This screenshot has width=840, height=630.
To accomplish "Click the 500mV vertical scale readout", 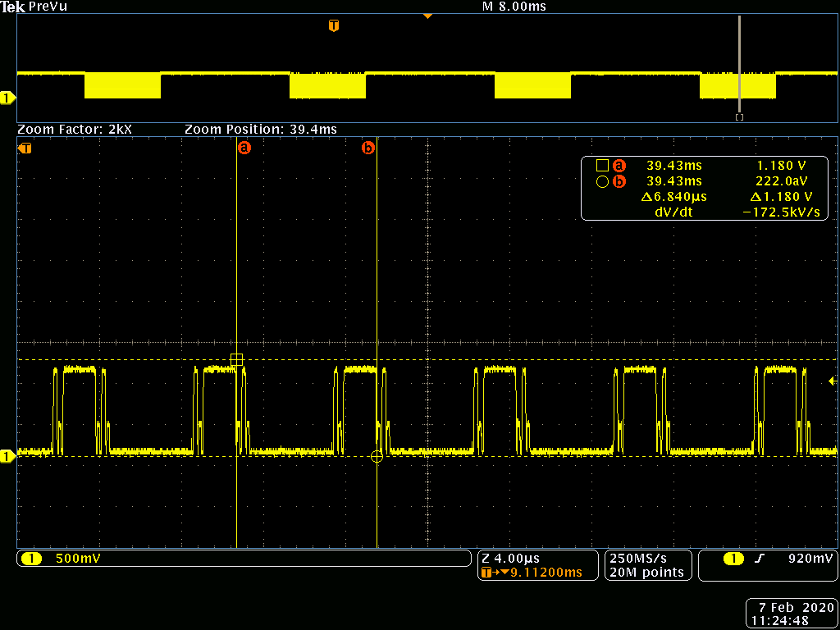I will [78, 559].
